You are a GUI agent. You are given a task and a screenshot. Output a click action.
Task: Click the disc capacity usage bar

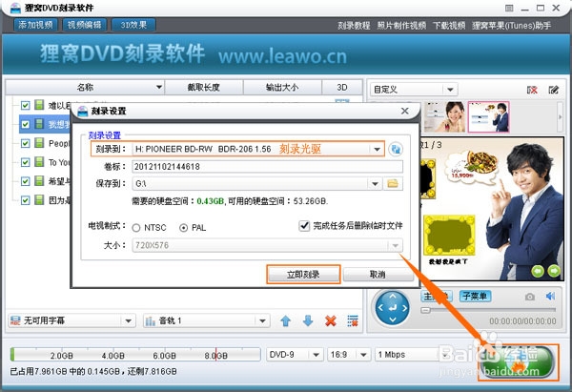coord(135,355)
